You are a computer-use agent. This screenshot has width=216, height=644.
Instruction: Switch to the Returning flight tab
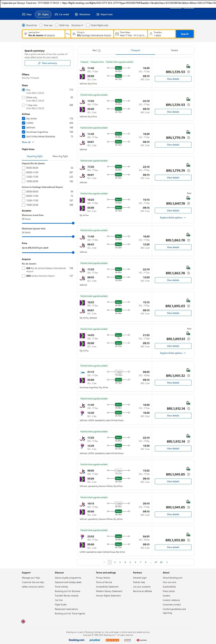point(60,156)
